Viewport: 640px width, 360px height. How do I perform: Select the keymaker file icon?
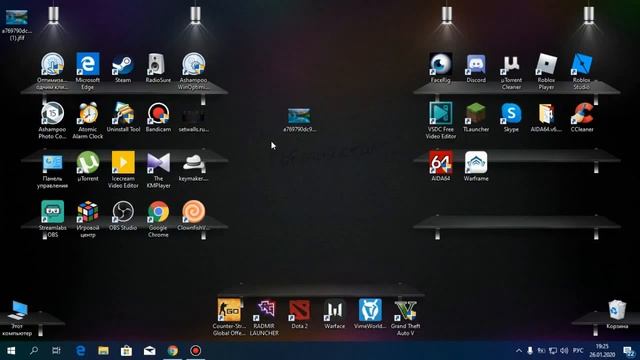click(x=193, y=166)
